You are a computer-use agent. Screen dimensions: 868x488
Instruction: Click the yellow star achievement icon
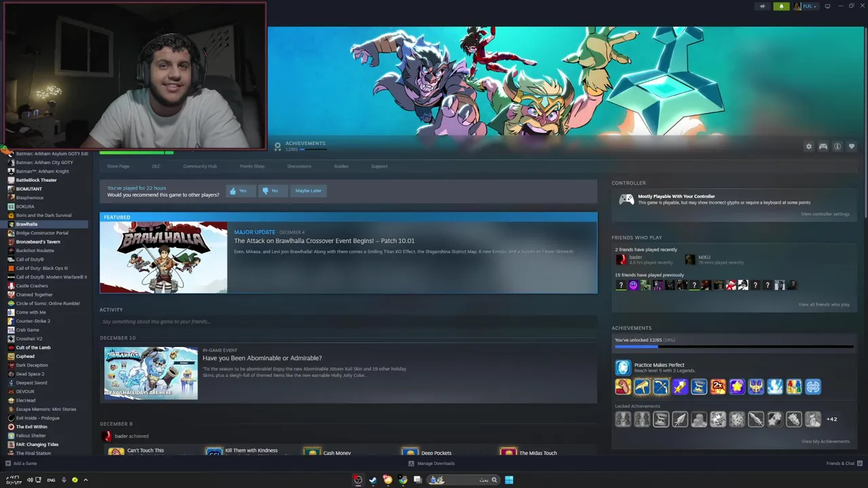coord(736,387)
